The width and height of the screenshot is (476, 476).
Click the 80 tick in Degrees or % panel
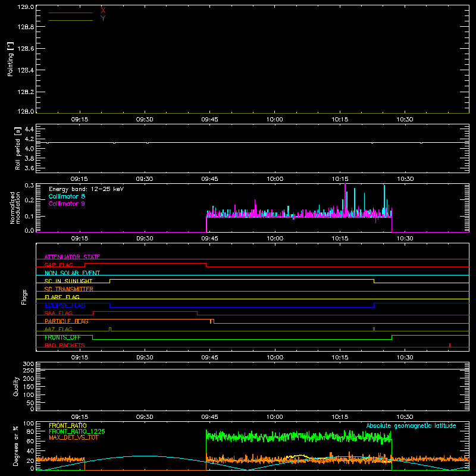tap(30, 431)
